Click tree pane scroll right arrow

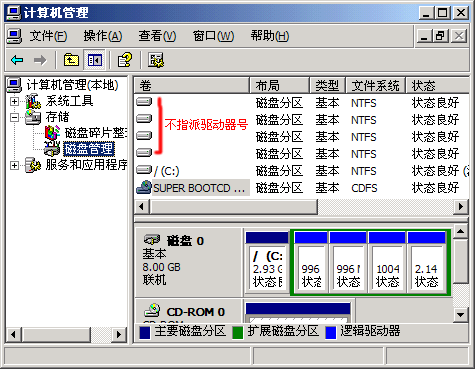[119, 334]
